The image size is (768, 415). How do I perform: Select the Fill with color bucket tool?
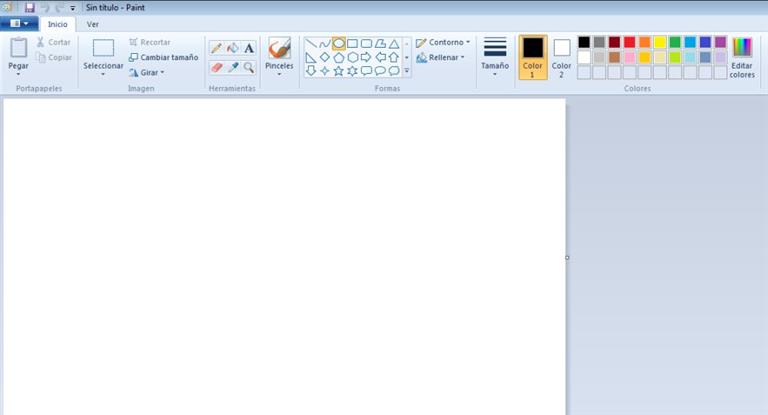pyautogui.click(x=233, y=48)
